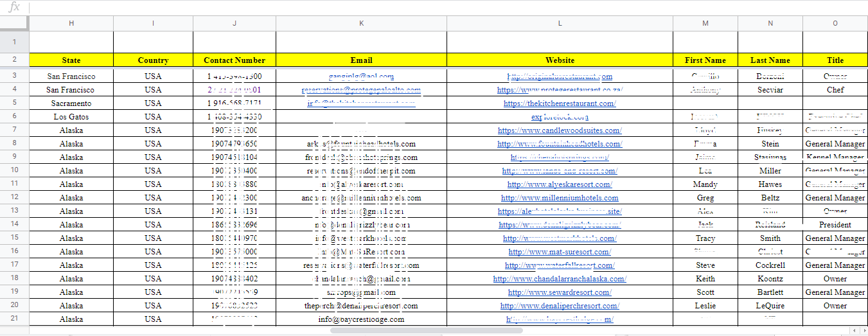
Task: Select the cell containing Bartlett
Action: point(770,292)
